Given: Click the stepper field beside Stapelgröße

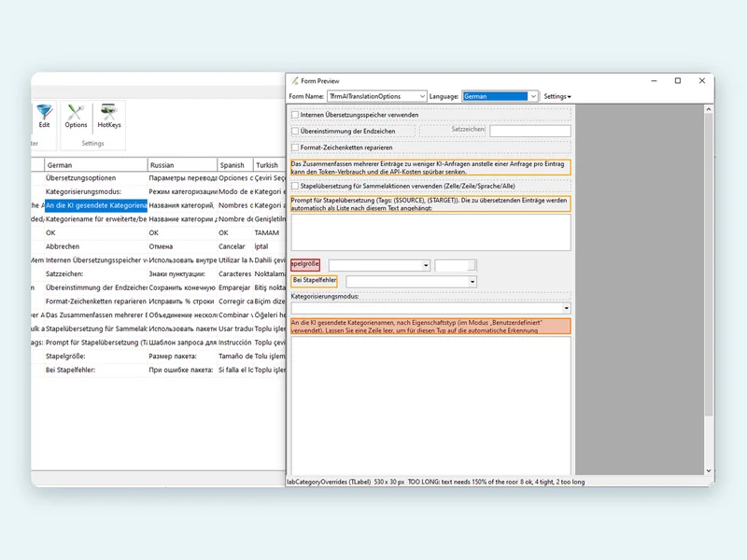Looking at the screenshot, I should pos(455,265).
